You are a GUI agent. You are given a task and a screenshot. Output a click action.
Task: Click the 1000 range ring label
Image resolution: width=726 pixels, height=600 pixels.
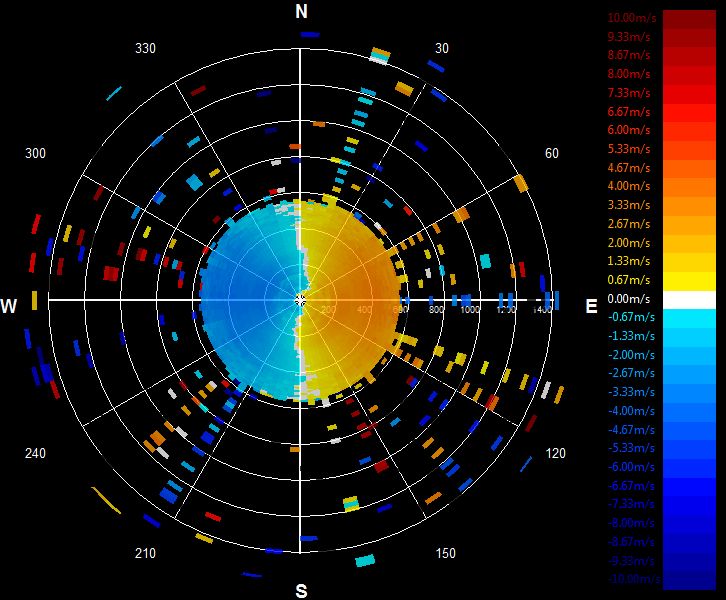click(x=469, y=309)
